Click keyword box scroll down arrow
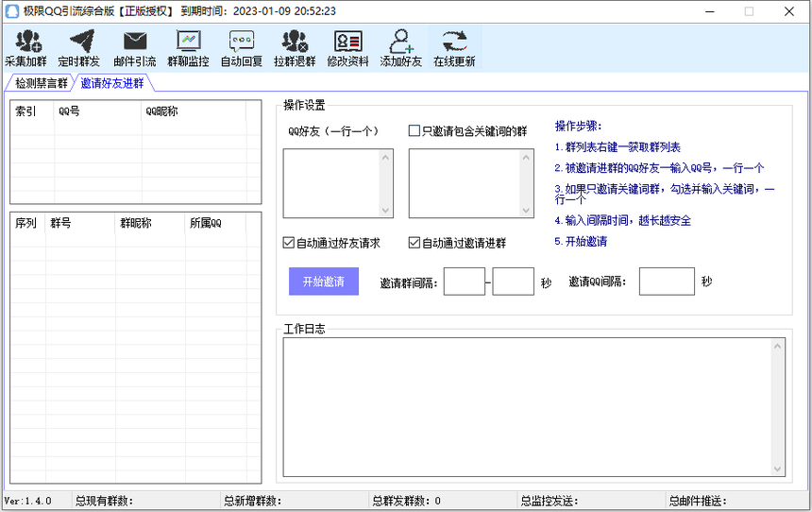 (x=526, y=210)
